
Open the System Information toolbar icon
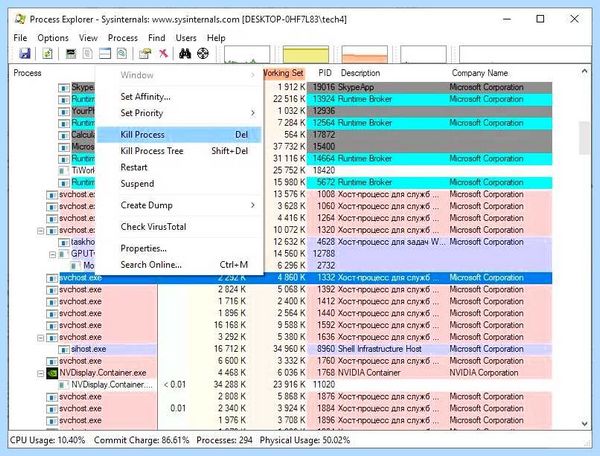pyautogui.click(x=71, y=54)
